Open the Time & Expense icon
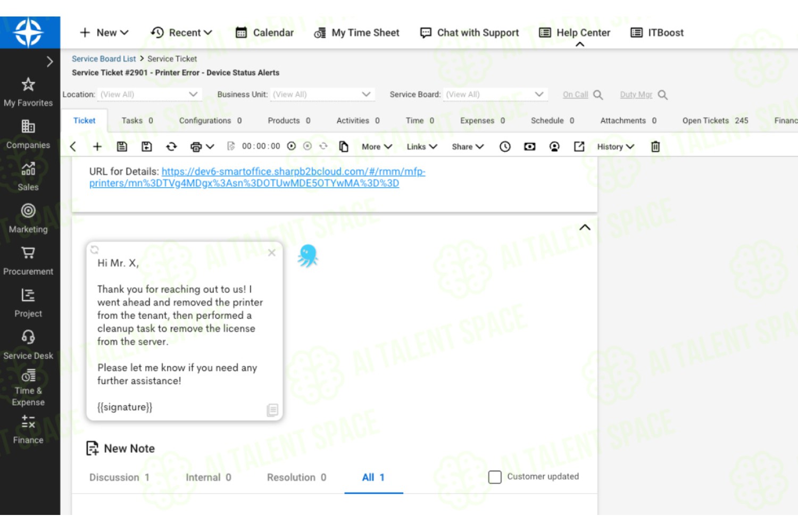This screenshot has height=532, width=798. click(x=28, y=376)
